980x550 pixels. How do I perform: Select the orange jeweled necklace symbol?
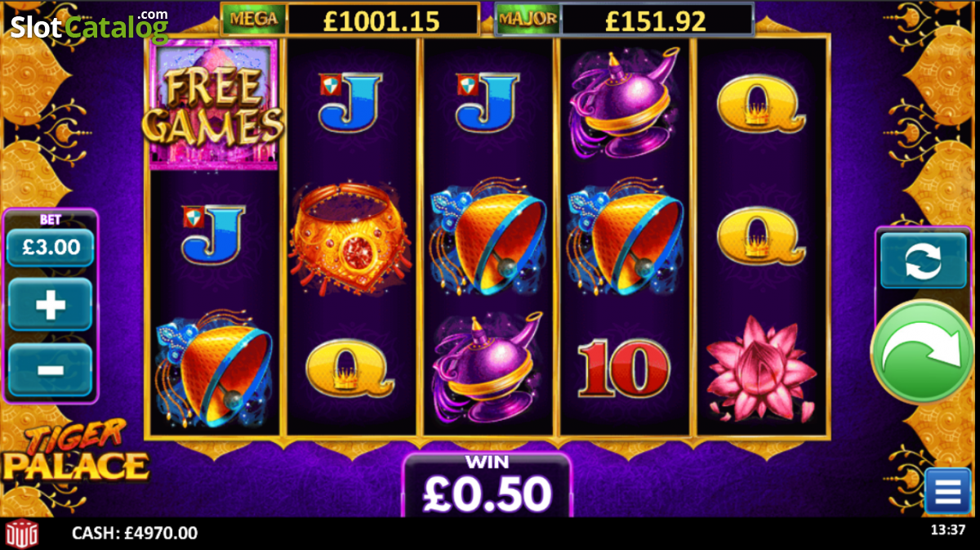coord(351,237)
